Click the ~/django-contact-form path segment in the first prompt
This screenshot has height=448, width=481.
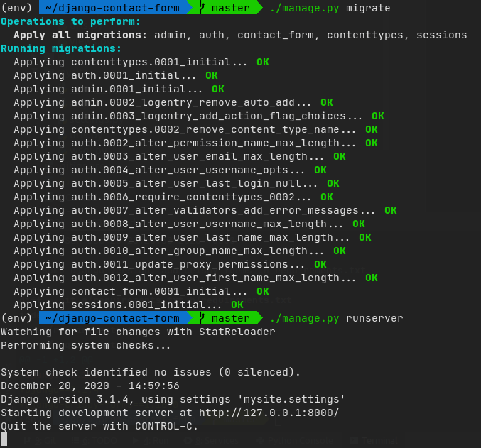pyautogui.click(x=112, y=8)
